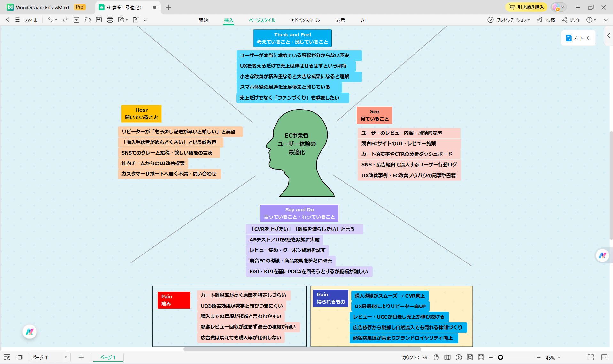Toggle the fullscreen mode icon at bottom right

tap(591, 357)
